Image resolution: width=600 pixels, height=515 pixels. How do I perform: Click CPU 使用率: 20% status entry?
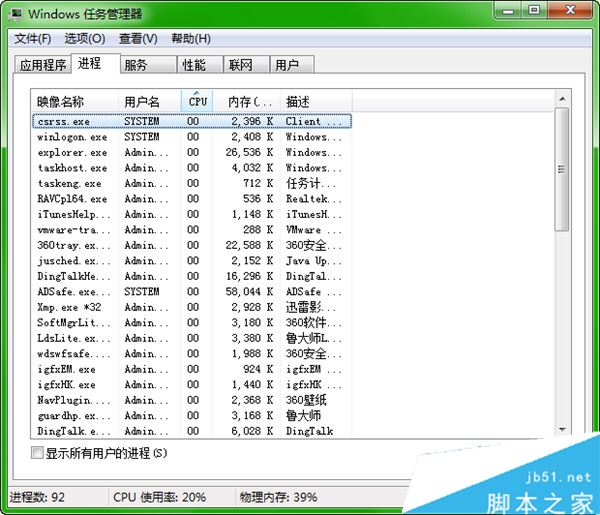click(160, 497)
